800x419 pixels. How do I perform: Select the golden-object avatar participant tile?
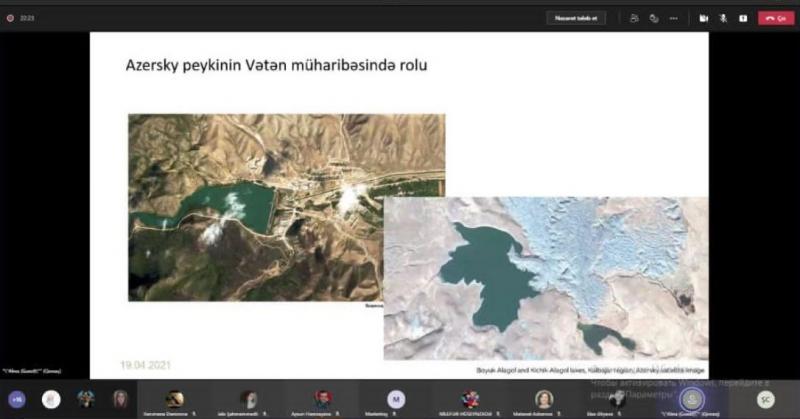[x=173, y=400]
